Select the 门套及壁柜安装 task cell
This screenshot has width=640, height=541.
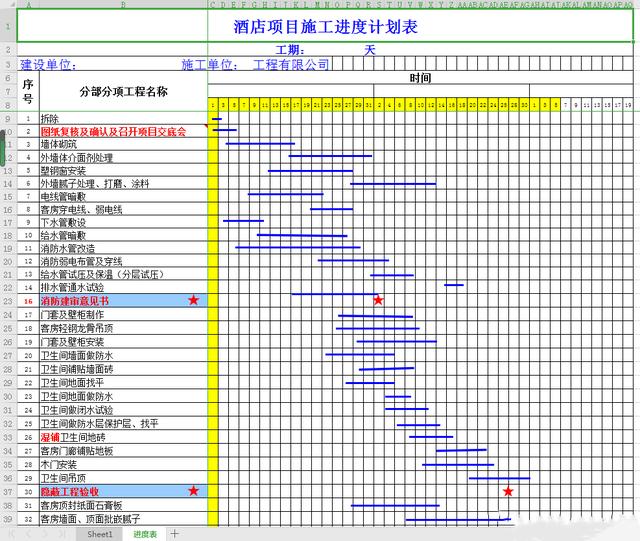(124, 342)
